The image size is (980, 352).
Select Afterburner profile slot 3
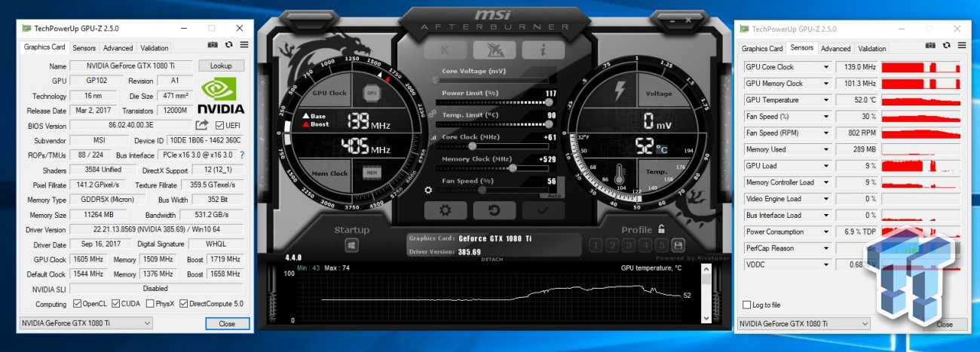click(628, 246)
